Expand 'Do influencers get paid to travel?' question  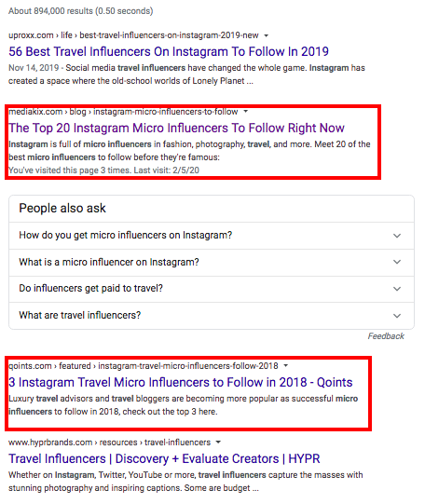point(212,289)
